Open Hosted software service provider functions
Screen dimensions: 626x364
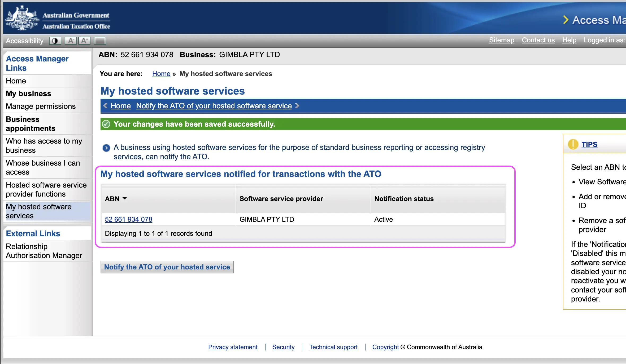point(46,189)
